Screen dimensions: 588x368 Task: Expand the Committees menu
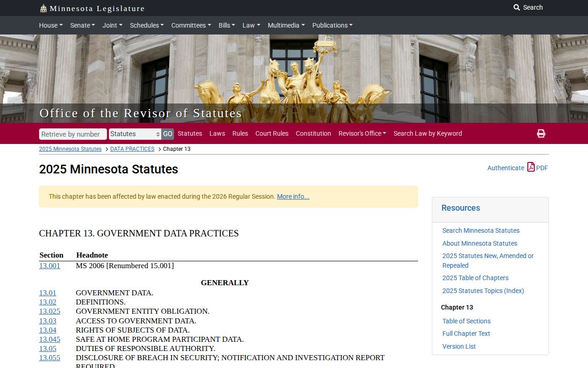pyautogui.click(x=191, y=25)
